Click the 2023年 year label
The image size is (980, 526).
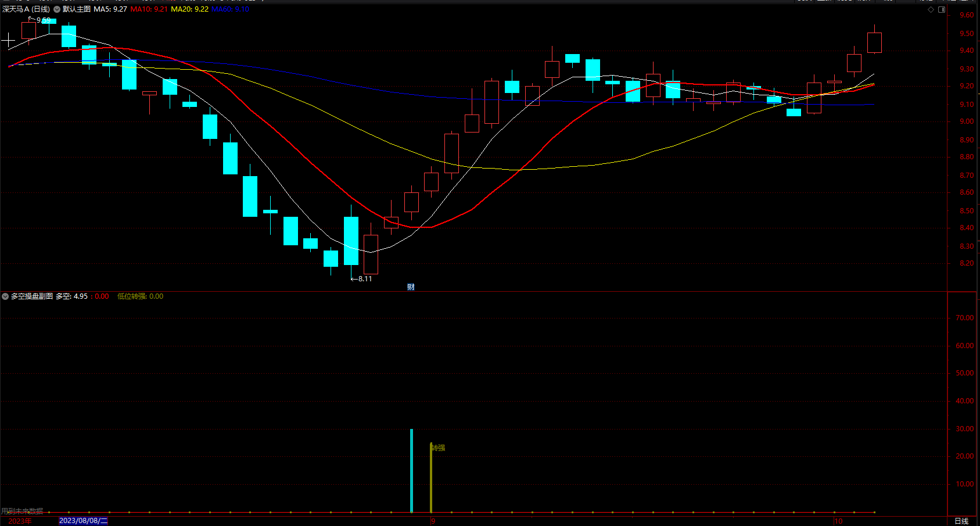(x=20, y=521)
